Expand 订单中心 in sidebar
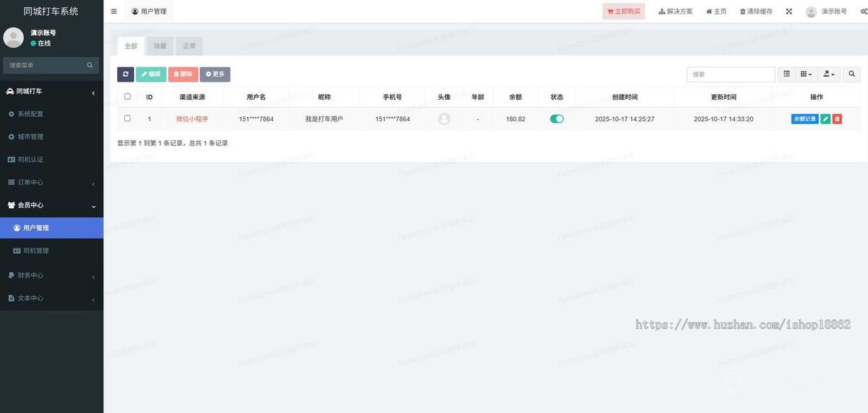Image resolution: width=868 pixels, height=413 pixels. click(51, 182)
